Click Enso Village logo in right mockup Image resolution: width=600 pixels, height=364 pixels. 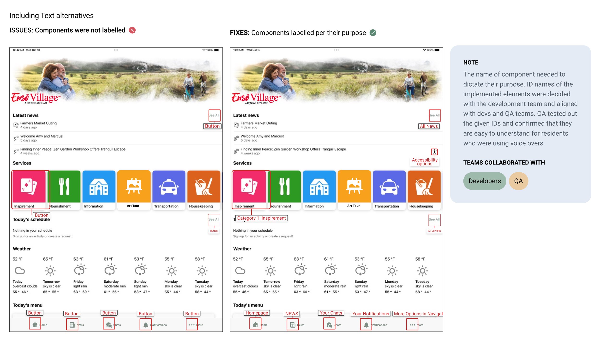coord(256,98)
